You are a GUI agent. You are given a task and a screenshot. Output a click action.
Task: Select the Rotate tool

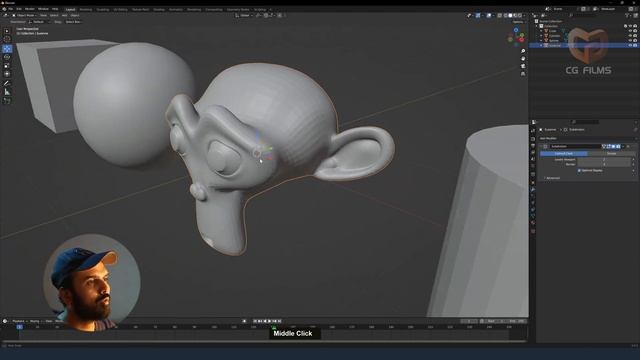click(7, 57)
